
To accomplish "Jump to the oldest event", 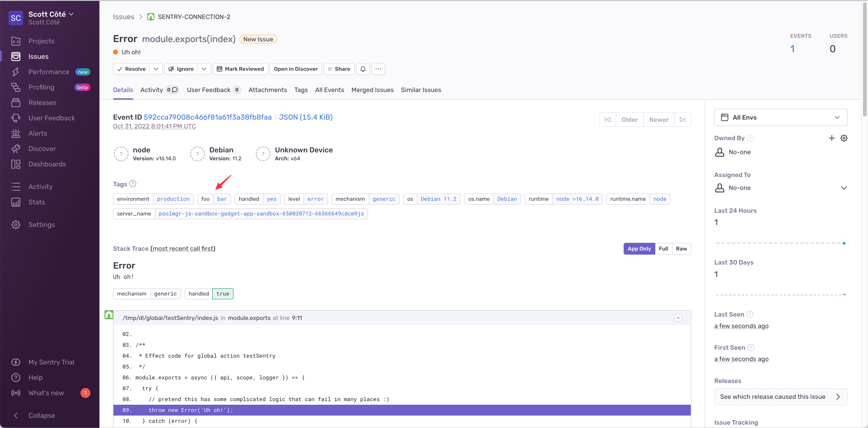I will [608, 120].
